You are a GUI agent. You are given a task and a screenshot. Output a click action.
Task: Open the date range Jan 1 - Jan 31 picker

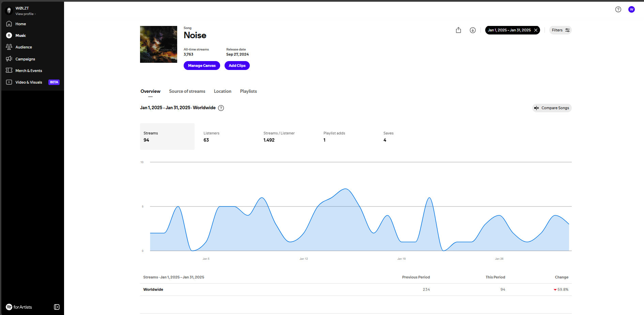pos(509,30)
